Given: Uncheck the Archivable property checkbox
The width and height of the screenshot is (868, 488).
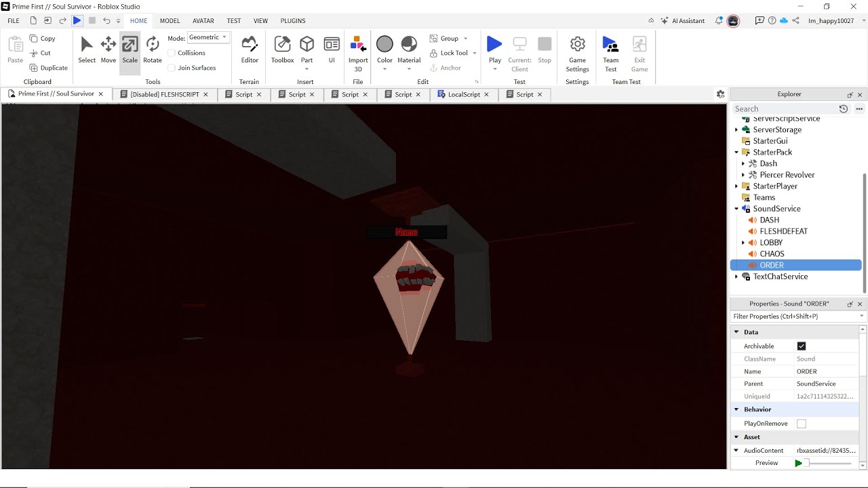Looking at the screenshot, I should [x=802, y=346].
